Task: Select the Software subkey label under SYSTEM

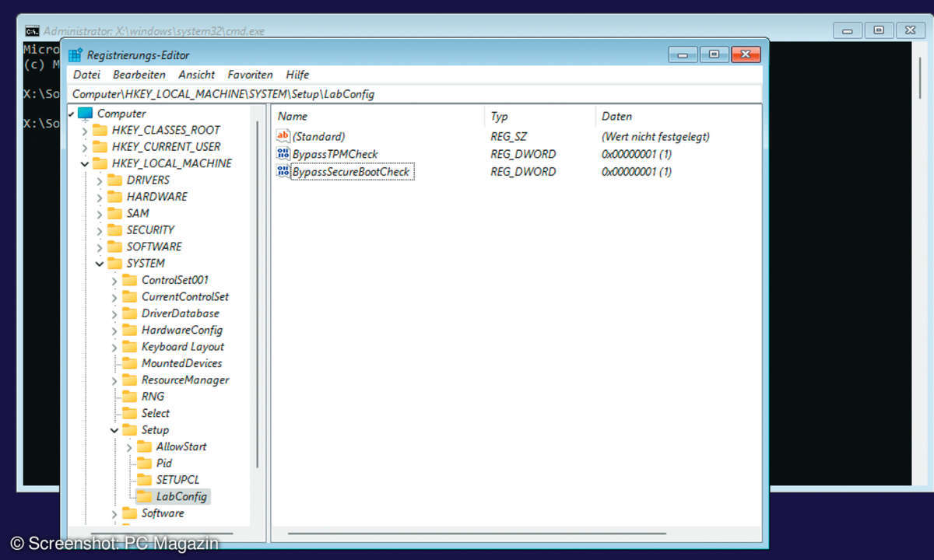Action: pyautogui.click(x=163, y=513)
